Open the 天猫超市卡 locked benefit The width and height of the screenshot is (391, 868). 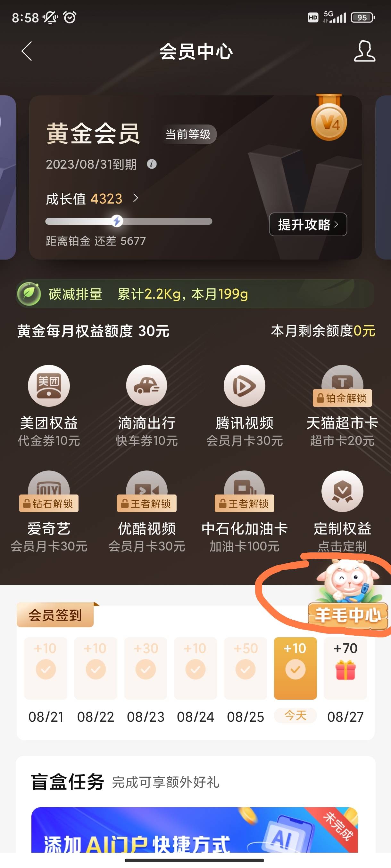pos(342,406)
